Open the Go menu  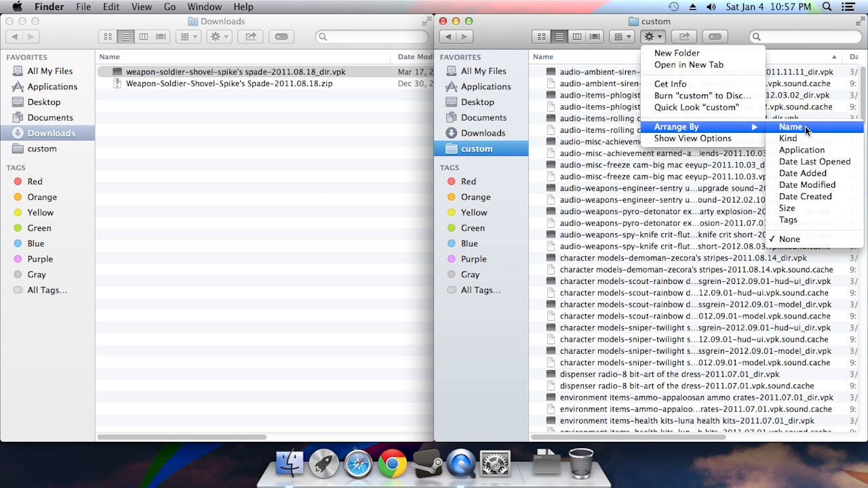tap(170, 7)
